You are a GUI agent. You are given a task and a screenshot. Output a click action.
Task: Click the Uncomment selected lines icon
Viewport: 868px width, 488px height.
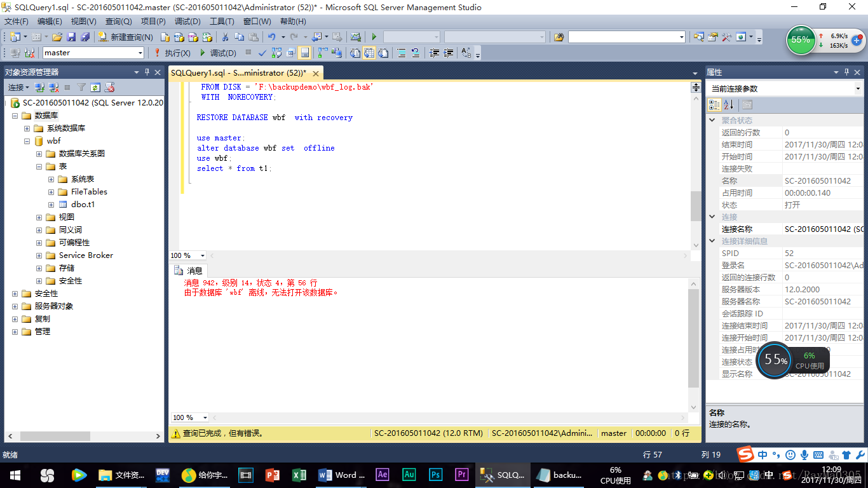coord(415,53)
